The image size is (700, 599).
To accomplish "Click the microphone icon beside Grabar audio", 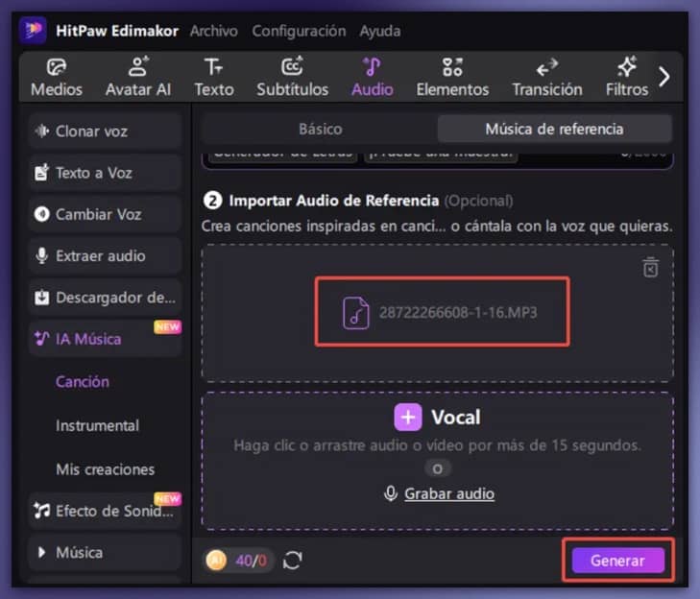I will 391,493.
